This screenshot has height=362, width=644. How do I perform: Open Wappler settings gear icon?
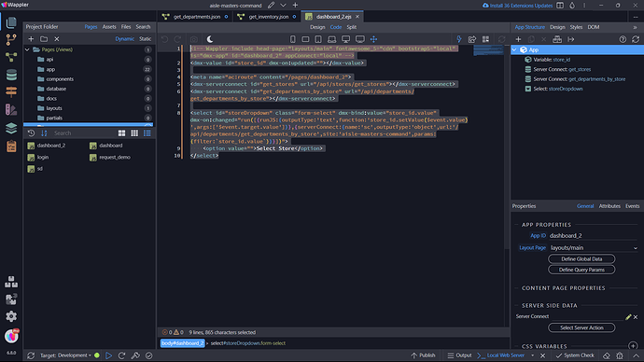point(11,316)
